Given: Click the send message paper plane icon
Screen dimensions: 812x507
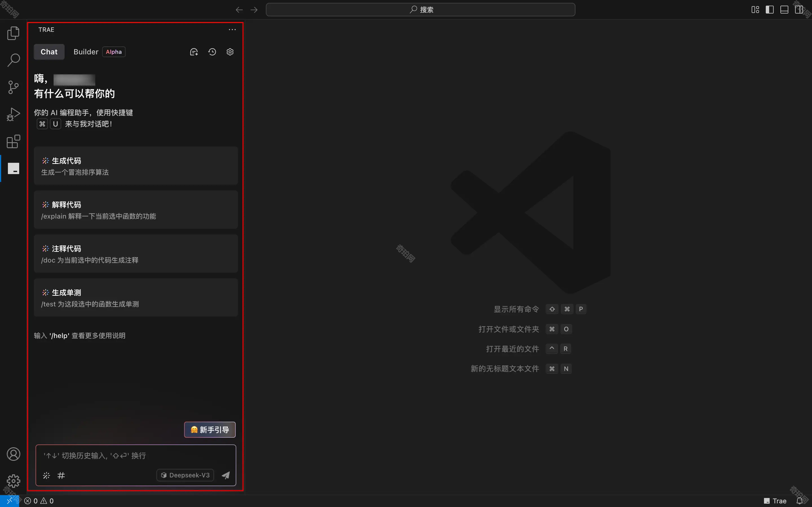Looking at the screenshot, I should 226,475.
